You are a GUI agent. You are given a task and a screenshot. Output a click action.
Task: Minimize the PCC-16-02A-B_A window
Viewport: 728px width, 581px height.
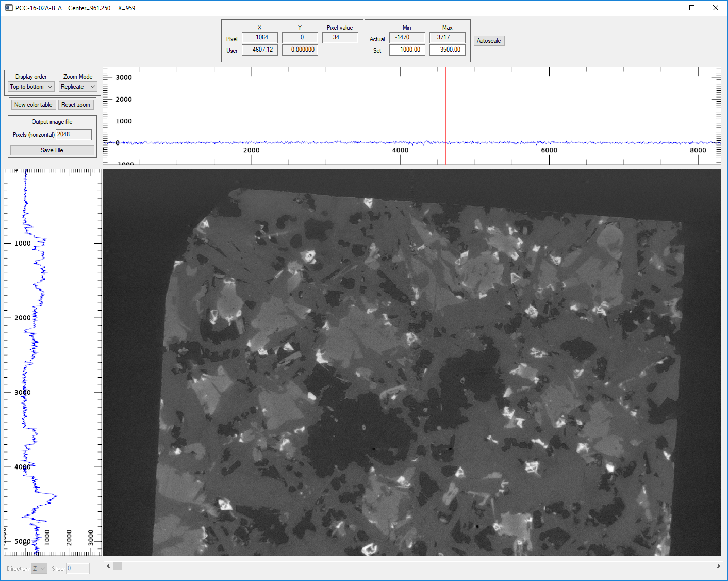pyautogui.click(x=669, y=8)
